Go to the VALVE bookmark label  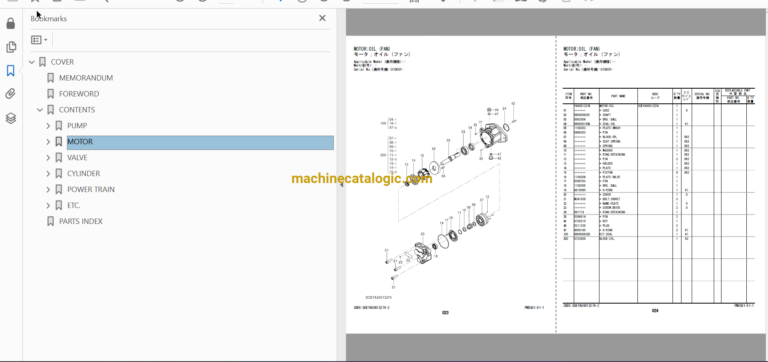tap(77, 158)
